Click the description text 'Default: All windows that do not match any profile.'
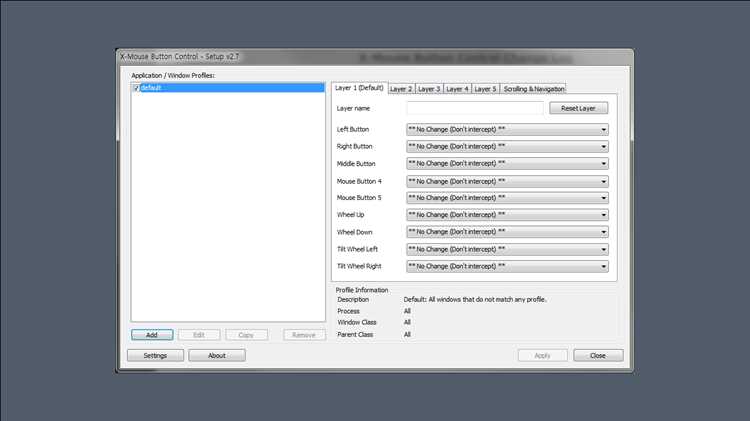Screen dimensions: 750x421 (x=475, y=299)
